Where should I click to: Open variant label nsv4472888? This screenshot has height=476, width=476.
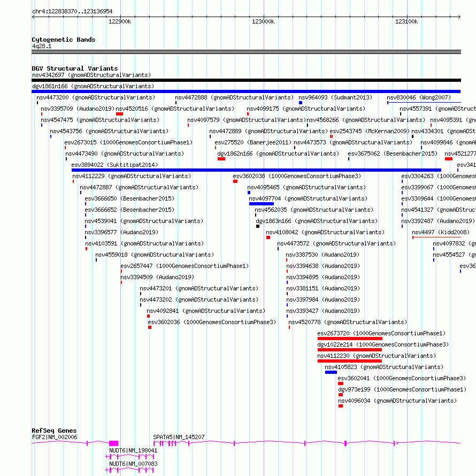[x=234, y=97]
